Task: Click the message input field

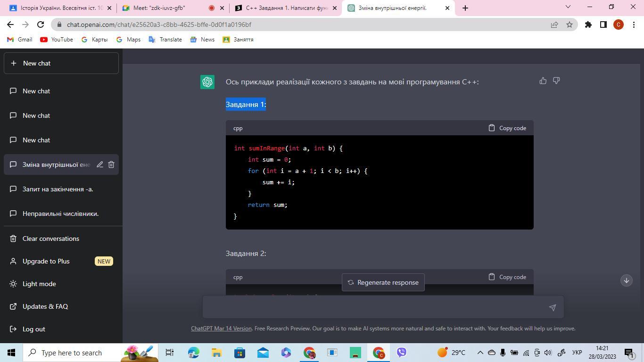Action: [x=375, y=307]
